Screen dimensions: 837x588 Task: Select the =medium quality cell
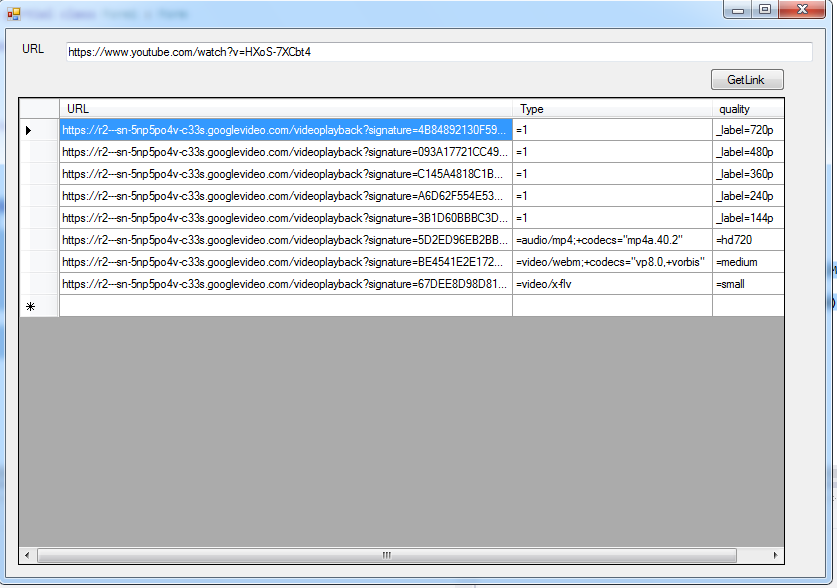(748, 262)
